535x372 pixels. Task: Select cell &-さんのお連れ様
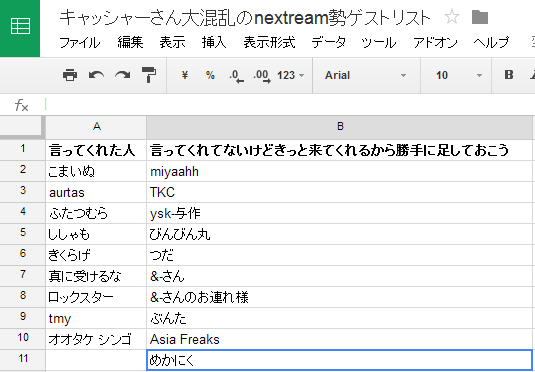pyautogui.click(x=339, y=297)
